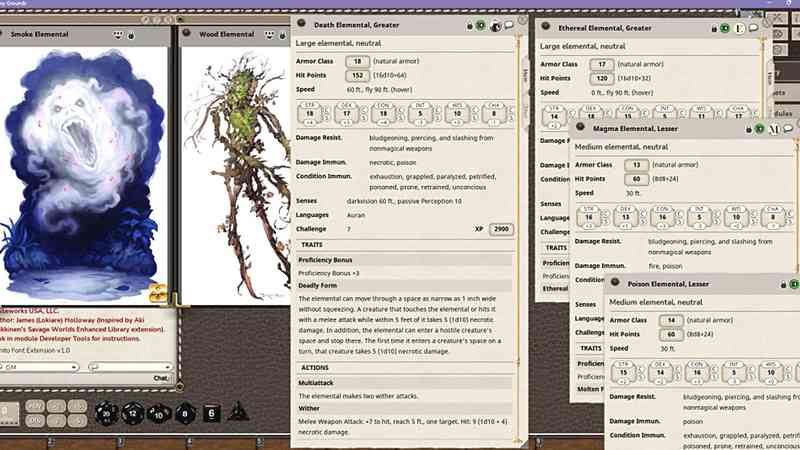
Task: Click 'Large elemental, neutral' in Death Elemental
Action: pyautogui.click(x=338, y=43)
